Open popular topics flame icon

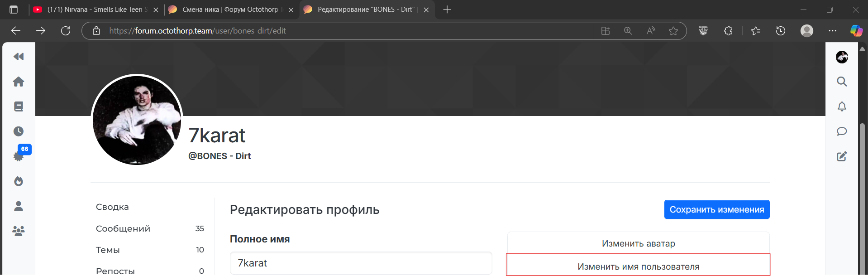[19, 181]
